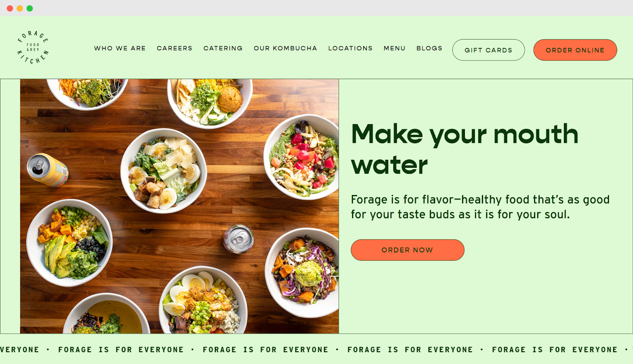The height and width of the screenshot is (364, 633).
Task: Go to the Careers page
Action: coord(174,48)
